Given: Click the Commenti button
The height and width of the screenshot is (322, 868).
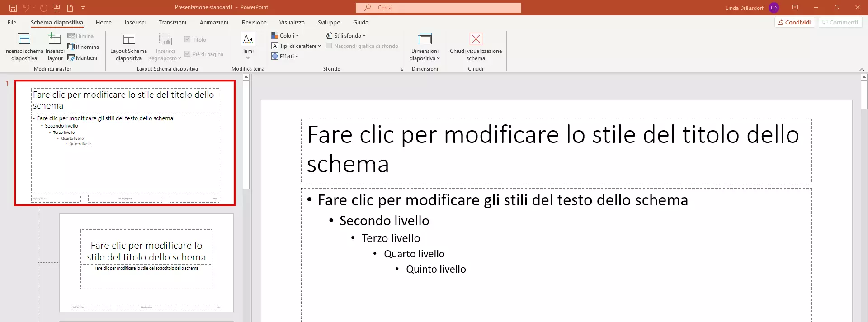Looking at the screenshot, I should point(840,22).
